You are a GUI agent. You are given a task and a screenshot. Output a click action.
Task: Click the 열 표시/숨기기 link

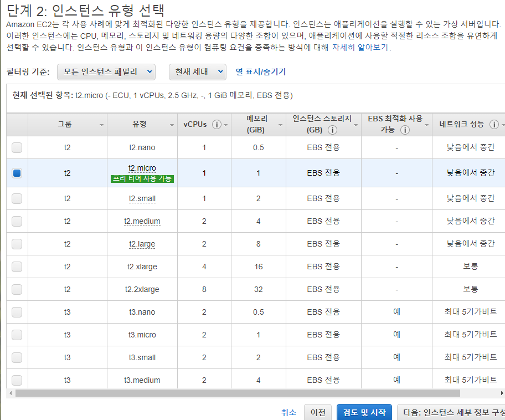point(261,72)
